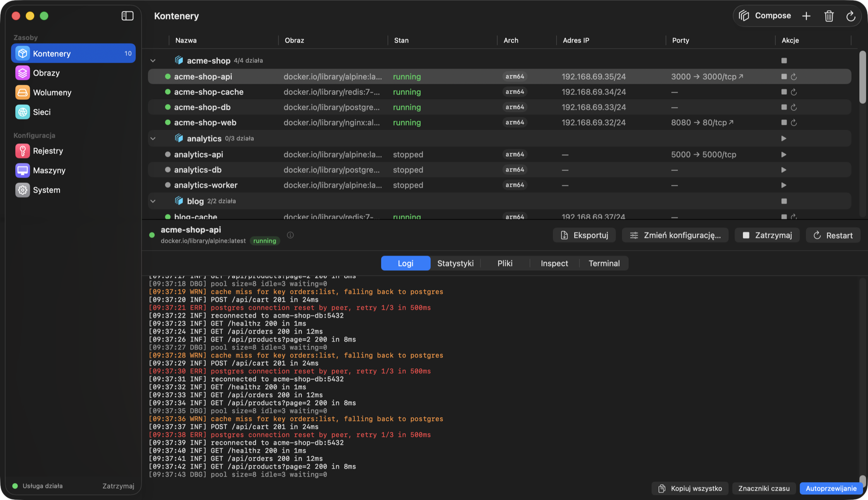Open Kontenery in sidebar
The height and width of the screenshot is (500, 868).
point(73,53)
